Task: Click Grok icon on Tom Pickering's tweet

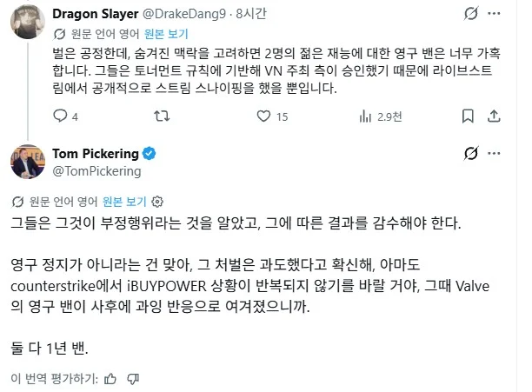Action: pyautogui.click(x=471, y=154)
